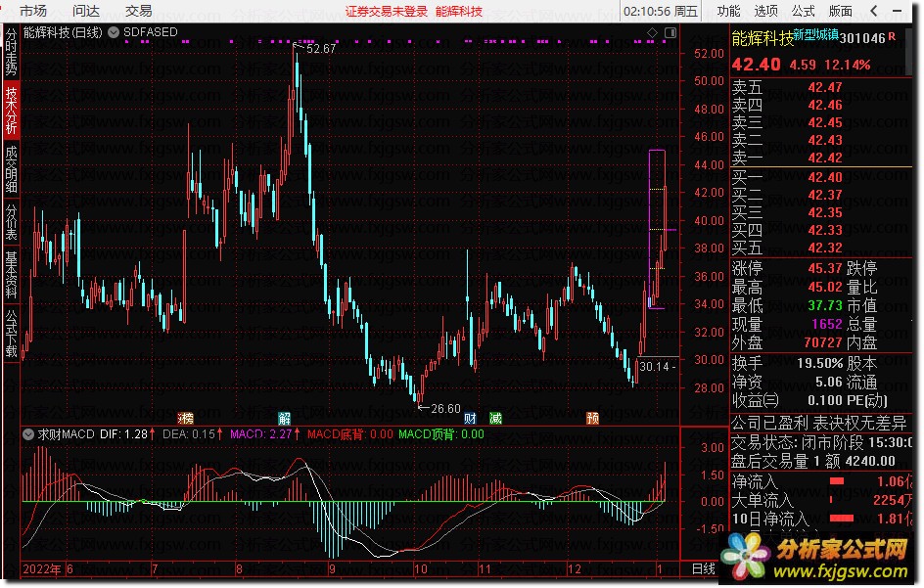
Task: Click the diamond icon atop the chart
Action: [652, 33]
